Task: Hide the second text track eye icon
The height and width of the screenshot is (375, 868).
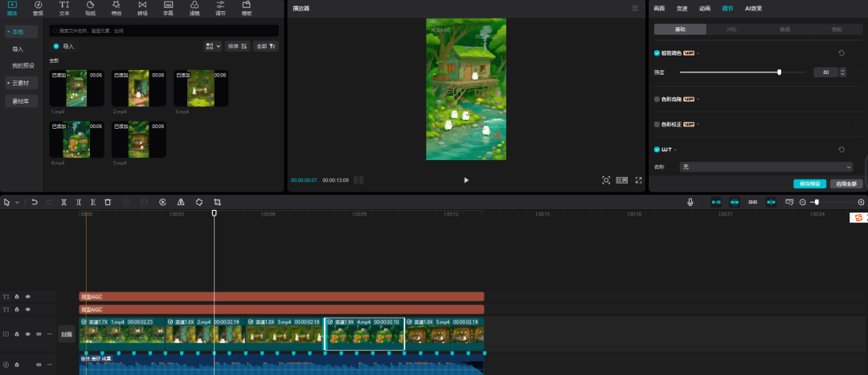Action: 27,309
